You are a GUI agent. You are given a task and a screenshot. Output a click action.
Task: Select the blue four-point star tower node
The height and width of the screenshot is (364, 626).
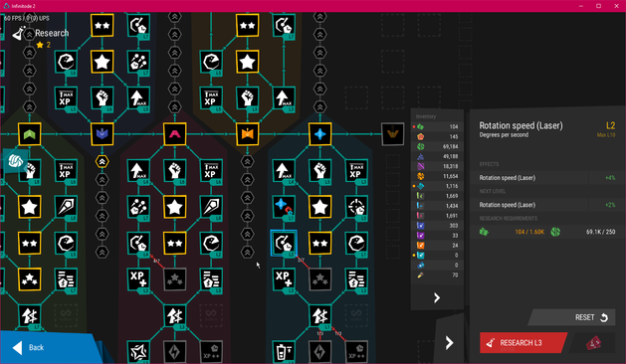click(x=319, y=134)
